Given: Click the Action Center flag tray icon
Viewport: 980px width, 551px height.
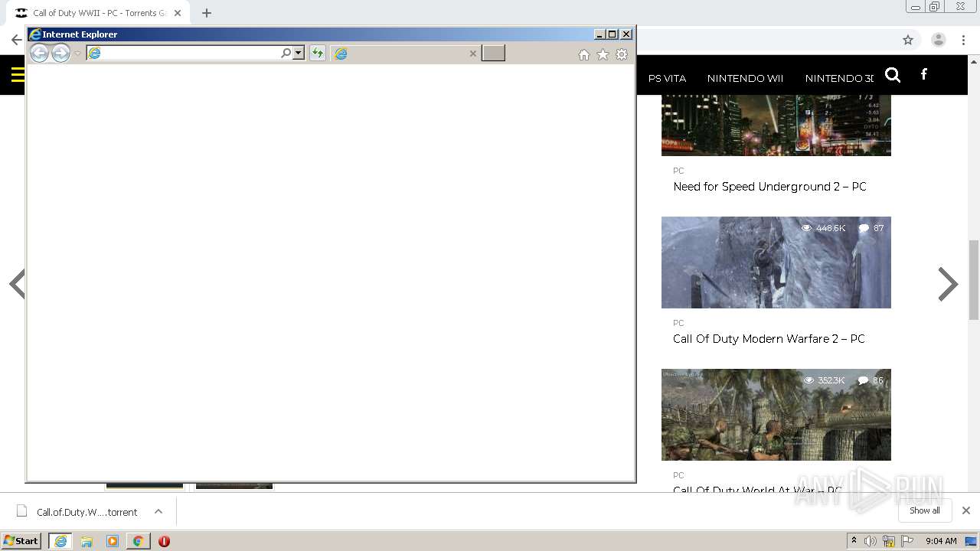Looking at the screenshot, I should click(907, 541).
